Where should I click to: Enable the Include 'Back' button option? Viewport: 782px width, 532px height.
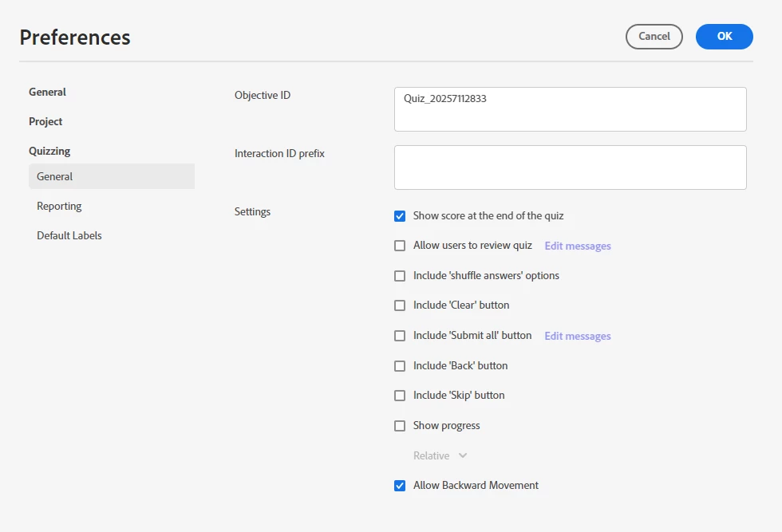coord(400,366)
